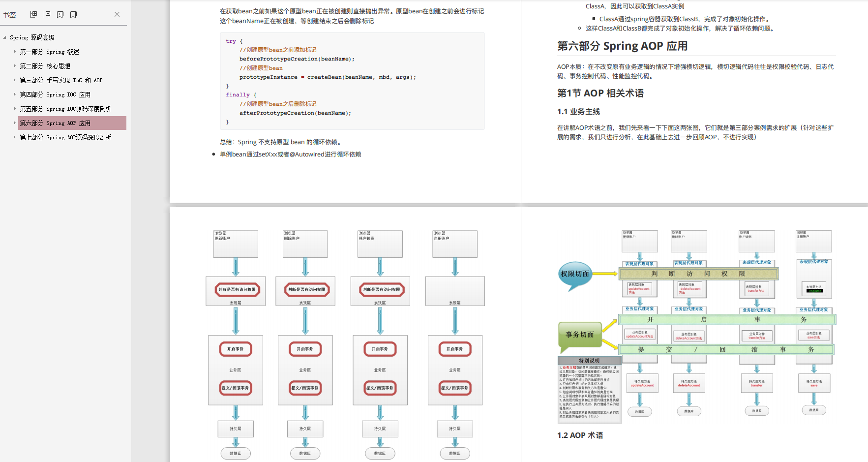Click the delete bookmark icon

tap(73, 14)
